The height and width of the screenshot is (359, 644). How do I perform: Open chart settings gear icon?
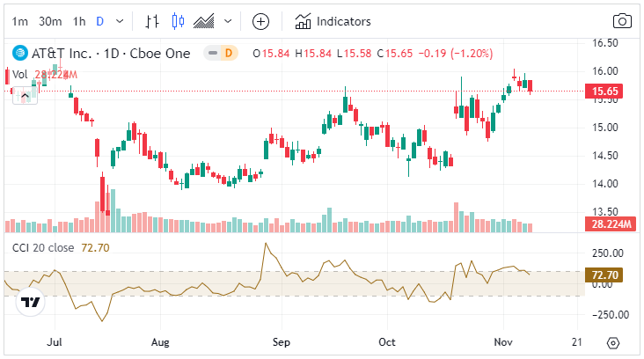[613, 342]
